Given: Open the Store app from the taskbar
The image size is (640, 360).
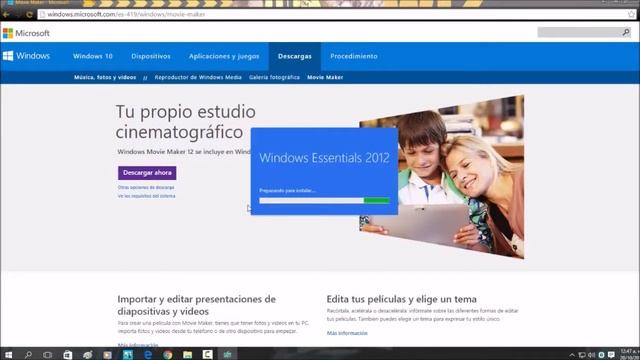Looking at the screenshot, I should pyautogui.click(x=68, y=355).
